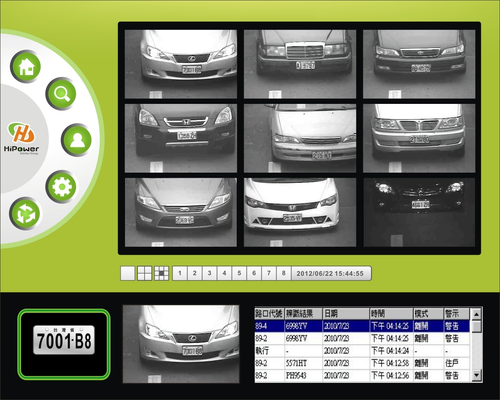Open the Search magnifier icon
This screenshot has width=500, height=400.
click(x=61, y=94)
